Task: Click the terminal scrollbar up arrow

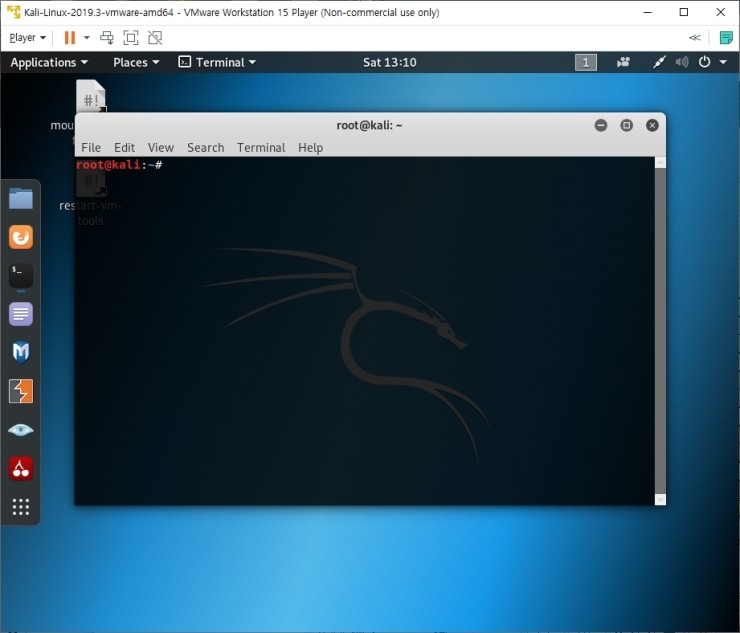Action: 660,162
